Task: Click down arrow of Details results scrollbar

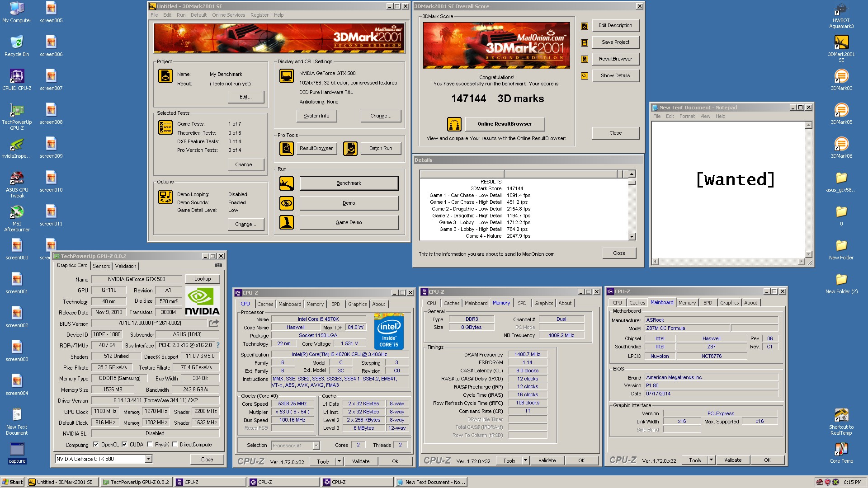Action: pos(632,237)
